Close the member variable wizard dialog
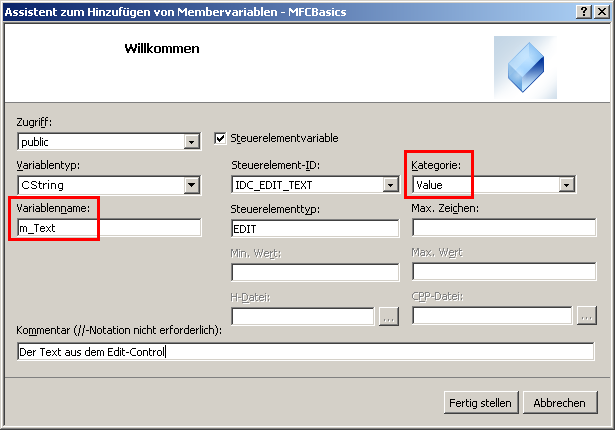 pos(602,12)
